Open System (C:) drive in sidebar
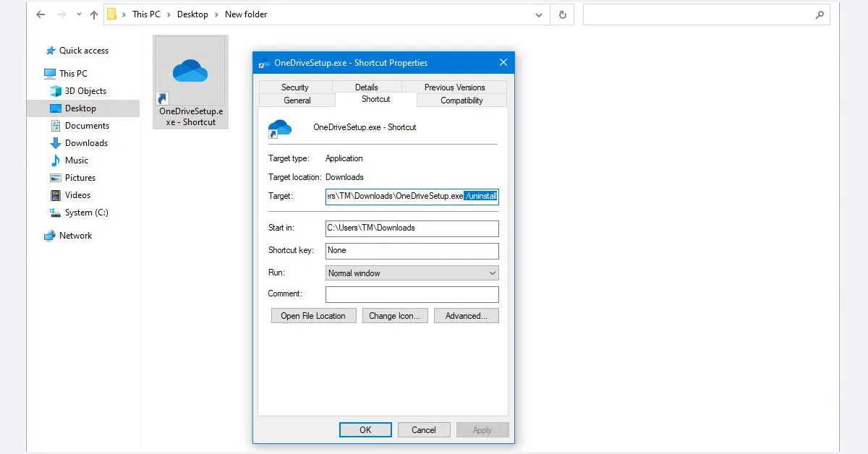This screenshot has height=454, width=868. [x=86, y=213]
